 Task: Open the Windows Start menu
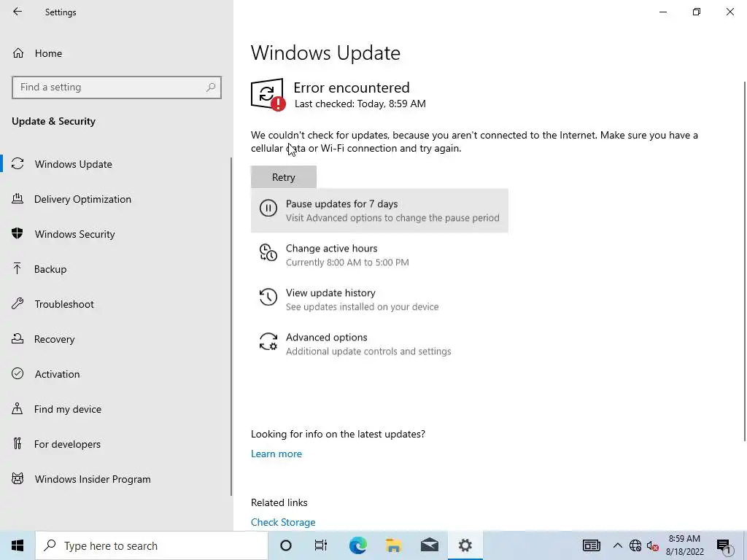coord(18,545)
